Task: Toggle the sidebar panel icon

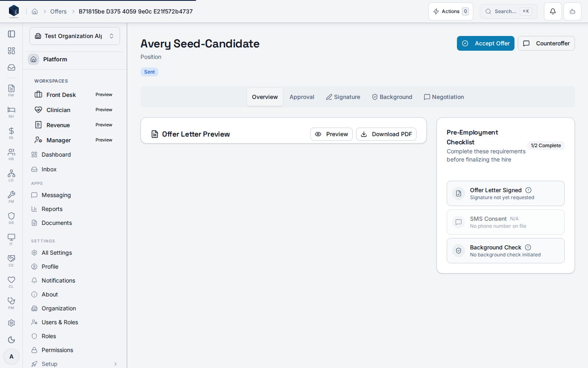Action: click(x=11, y=34)
